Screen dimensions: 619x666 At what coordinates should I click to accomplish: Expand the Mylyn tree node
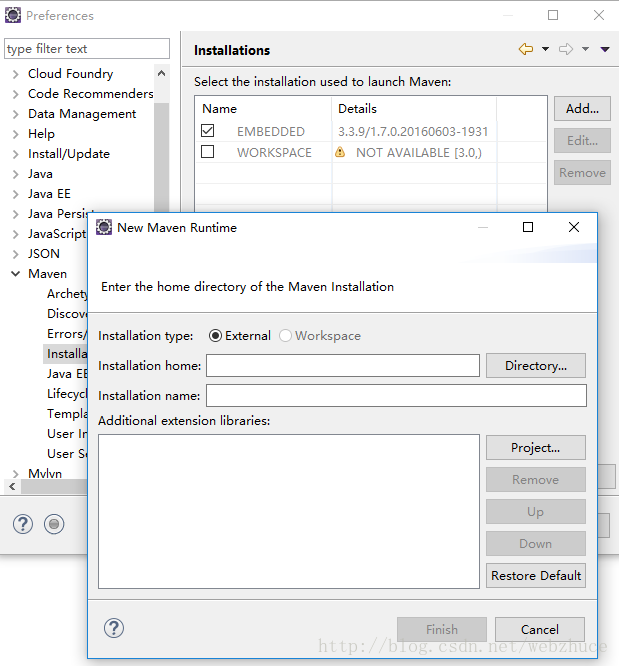point(16,474)
